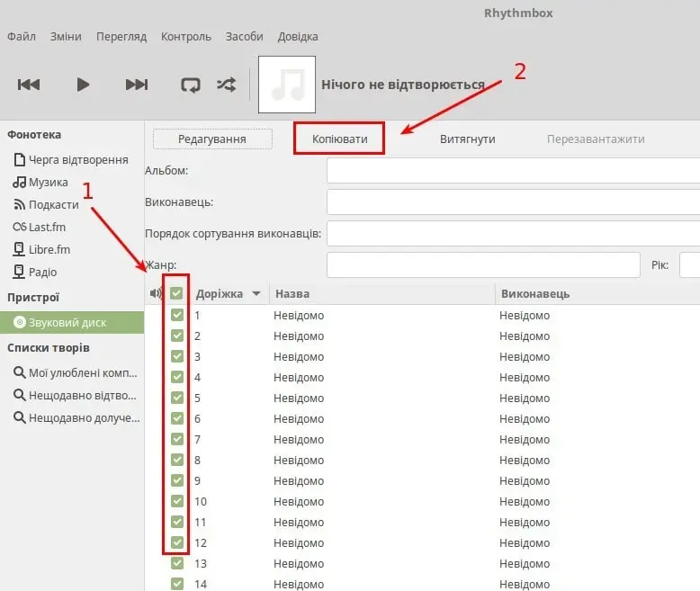Click the Редагування button
700x591 pixels.
point(212,139)
